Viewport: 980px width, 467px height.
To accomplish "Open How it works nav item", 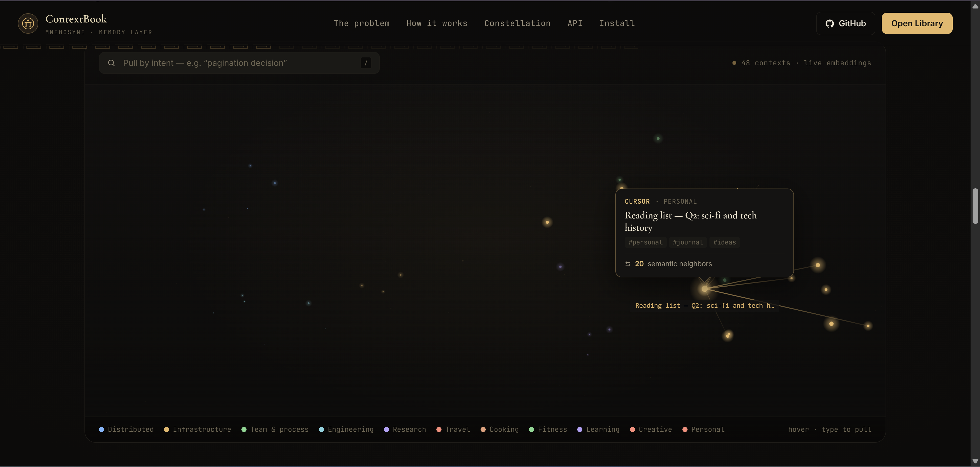I will click(437, 23).
